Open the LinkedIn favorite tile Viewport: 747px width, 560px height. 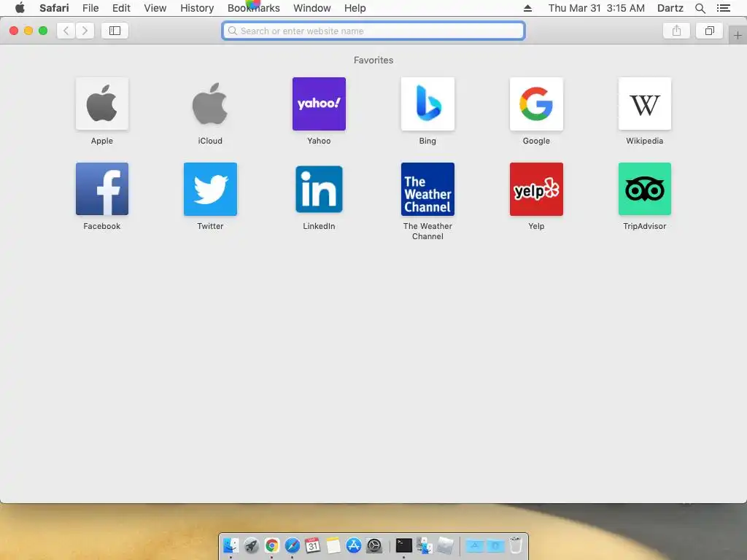[x=319, y=189]
